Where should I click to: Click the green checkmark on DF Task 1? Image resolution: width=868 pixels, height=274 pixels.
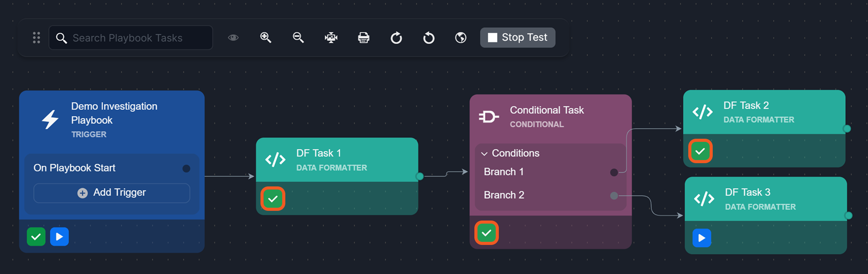click(273, 199)
